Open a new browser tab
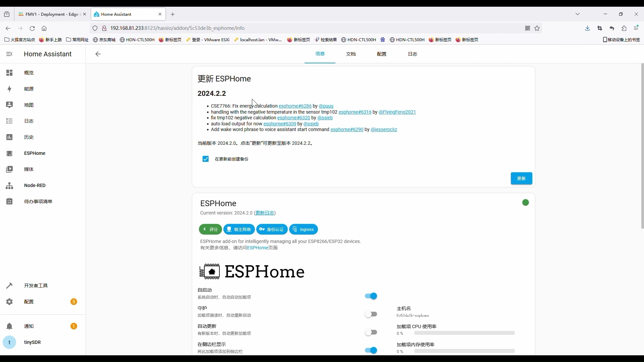Viewport: 644px width, 362px height. (x=173, y=14)
